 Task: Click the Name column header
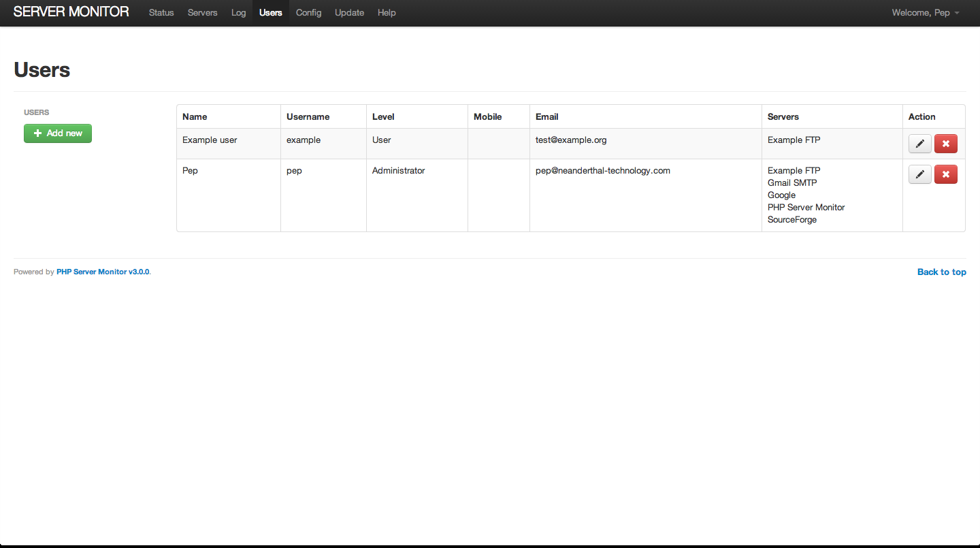[x=195, y=116]
